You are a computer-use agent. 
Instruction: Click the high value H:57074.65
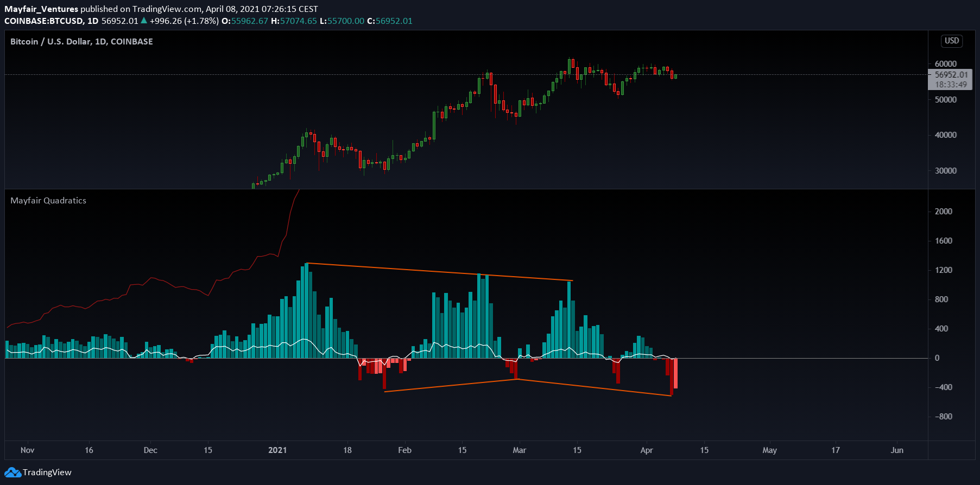tap(294, 21)
